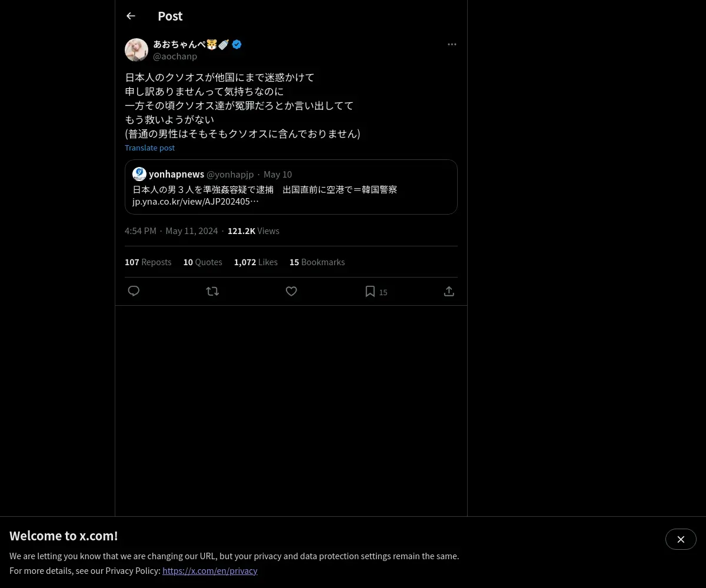
Task: Open yonhapnews avatar in quoted post
Action: point(139,174)
